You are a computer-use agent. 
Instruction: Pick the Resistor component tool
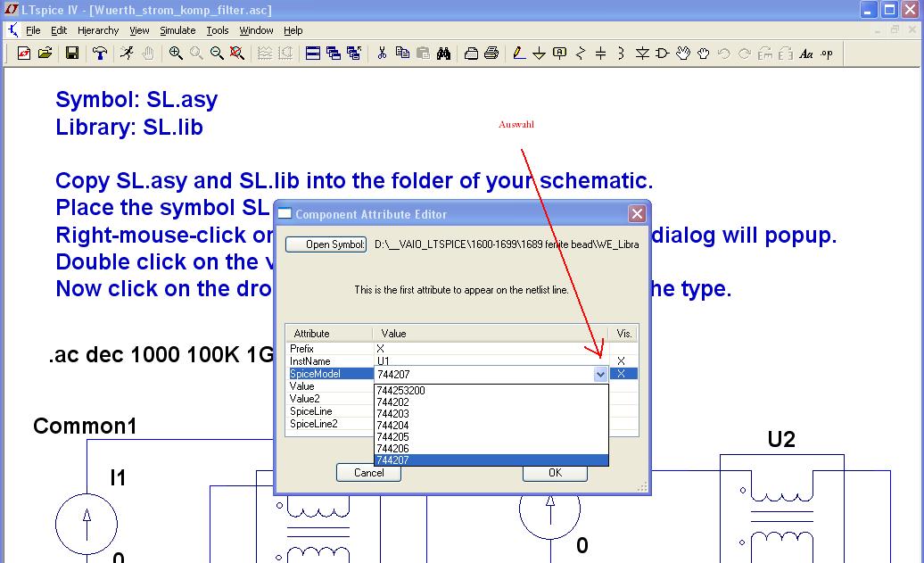click(581, 54)
